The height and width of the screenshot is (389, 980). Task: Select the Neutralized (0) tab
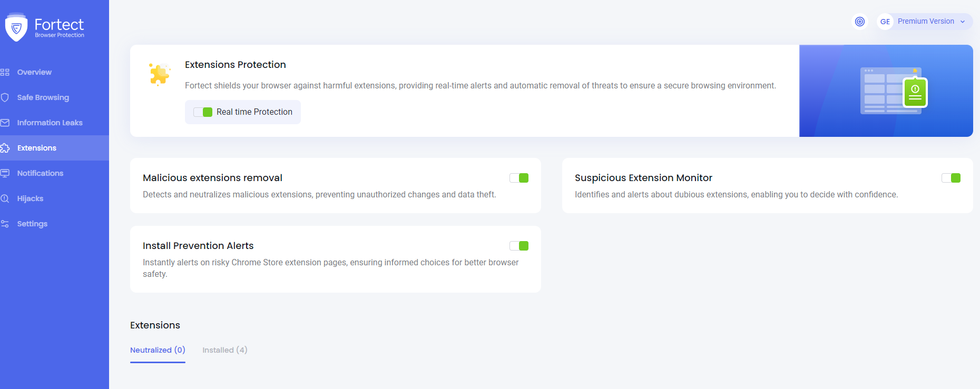tap(157, 350)
